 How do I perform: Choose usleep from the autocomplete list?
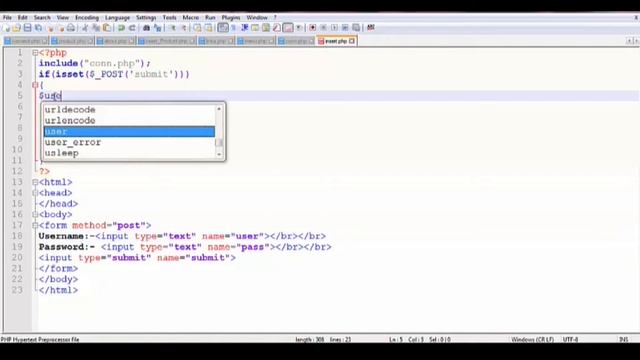(129, 153)
